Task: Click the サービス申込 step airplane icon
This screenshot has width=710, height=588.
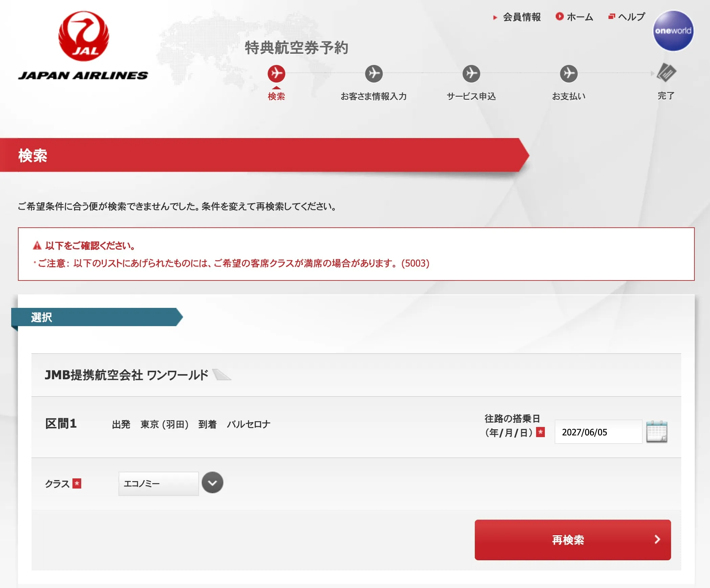Action: point(471,73)
